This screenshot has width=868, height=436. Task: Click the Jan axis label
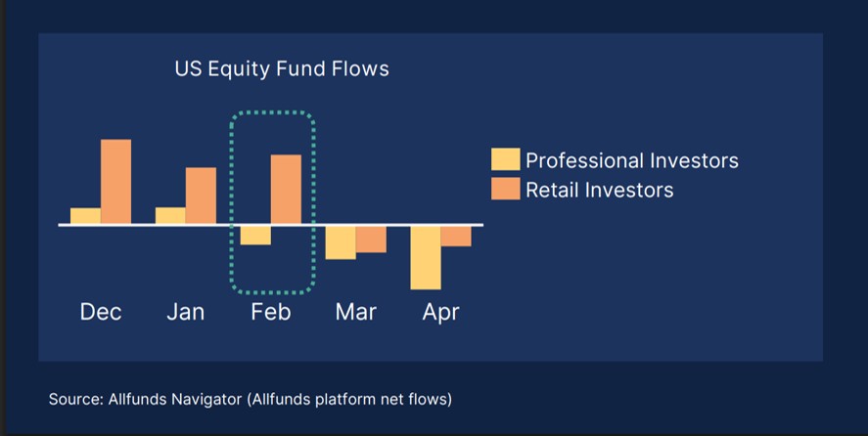tap(186, 312)
